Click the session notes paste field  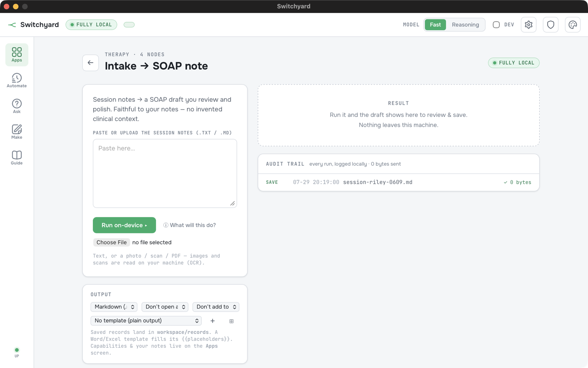165,174
